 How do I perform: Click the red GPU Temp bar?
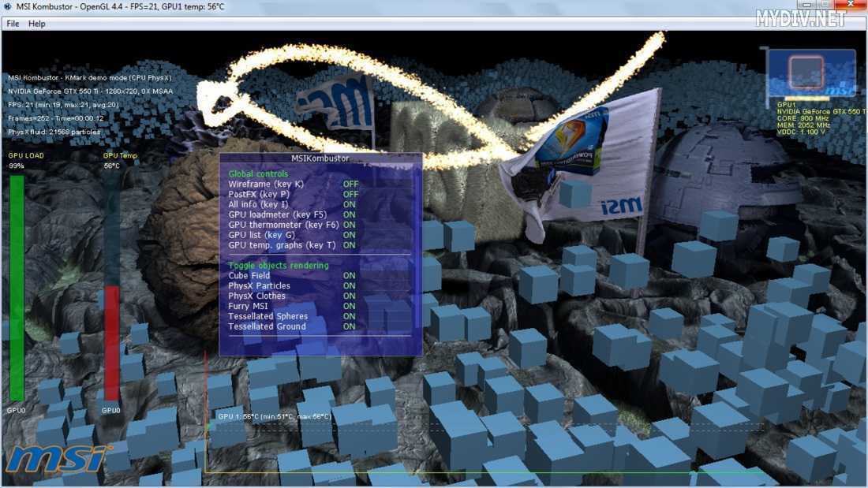(x=112, y=343)
